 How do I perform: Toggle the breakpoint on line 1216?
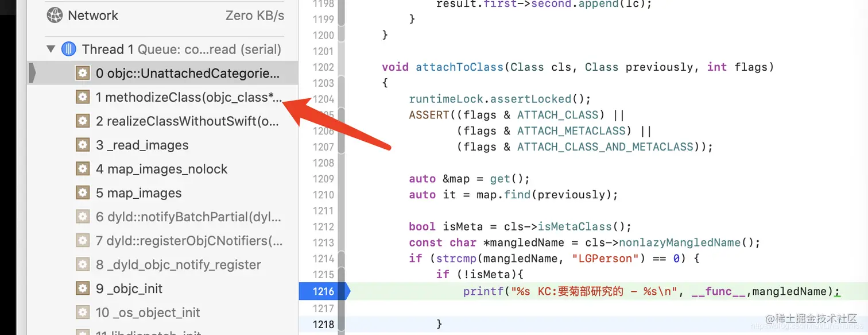pyautogui.click(x=323, y=291)
